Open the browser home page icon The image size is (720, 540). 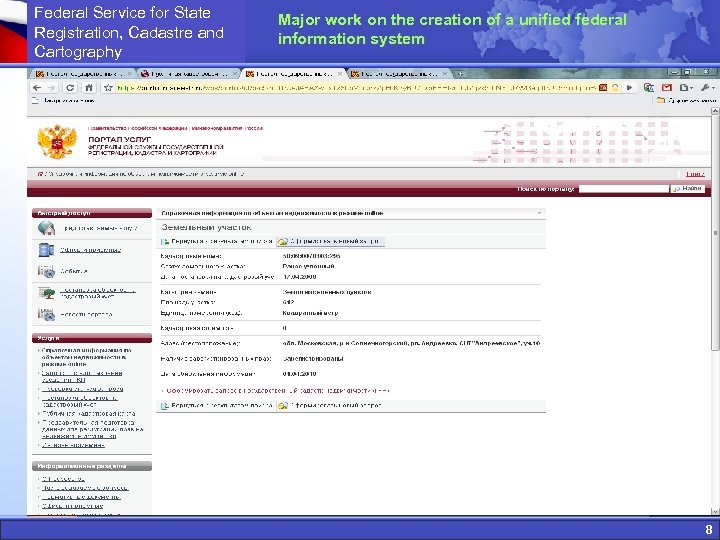click(89, 88)
